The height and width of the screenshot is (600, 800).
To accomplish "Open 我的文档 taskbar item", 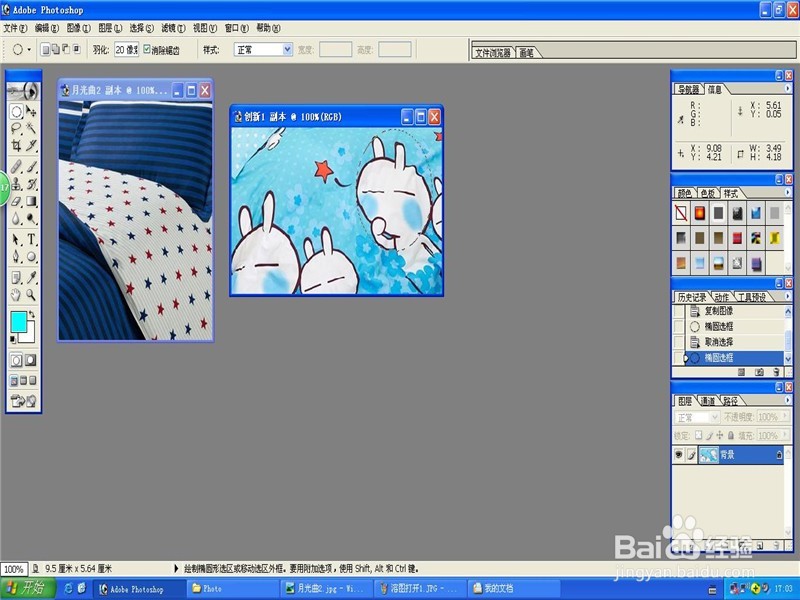I will coord(514,588).
